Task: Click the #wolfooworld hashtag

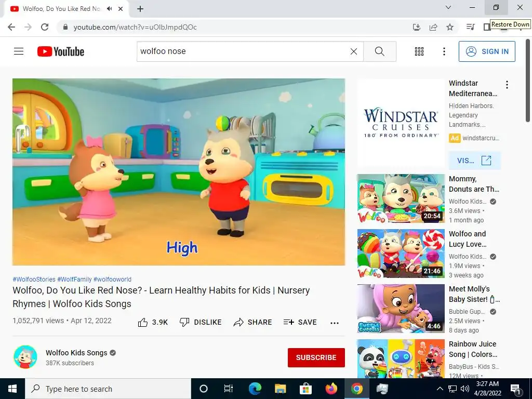Action: tap(112, 279)
